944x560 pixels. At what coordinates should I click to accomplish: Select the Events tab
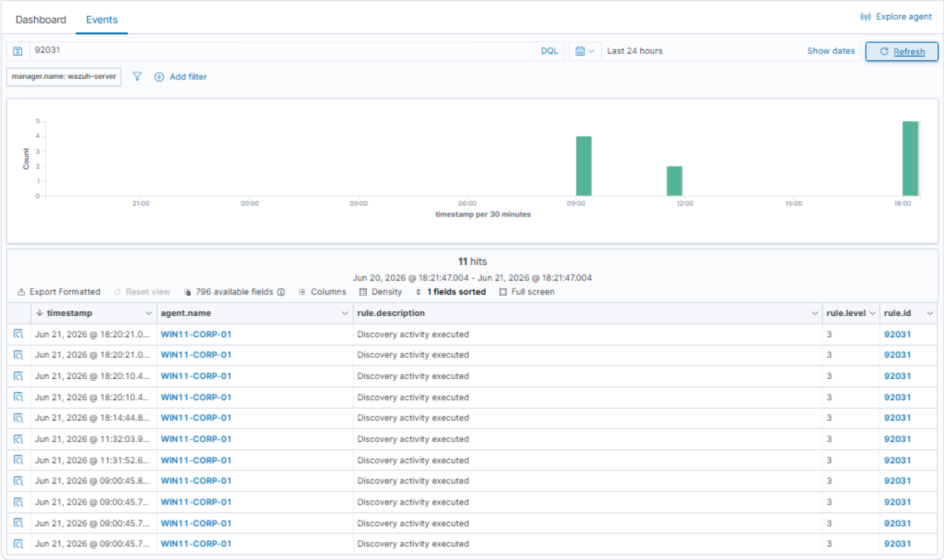pos(102,20)
